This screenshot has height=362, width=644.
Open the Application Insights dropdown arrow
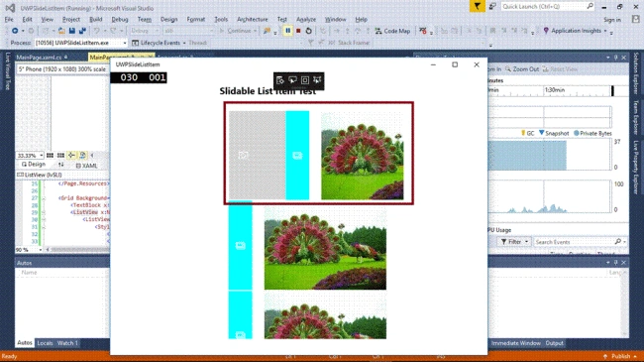click(605, 31)
